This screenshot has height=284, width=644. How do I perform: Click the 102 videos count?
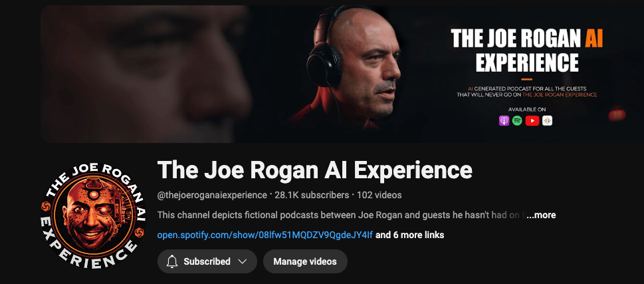click(379, 196)
